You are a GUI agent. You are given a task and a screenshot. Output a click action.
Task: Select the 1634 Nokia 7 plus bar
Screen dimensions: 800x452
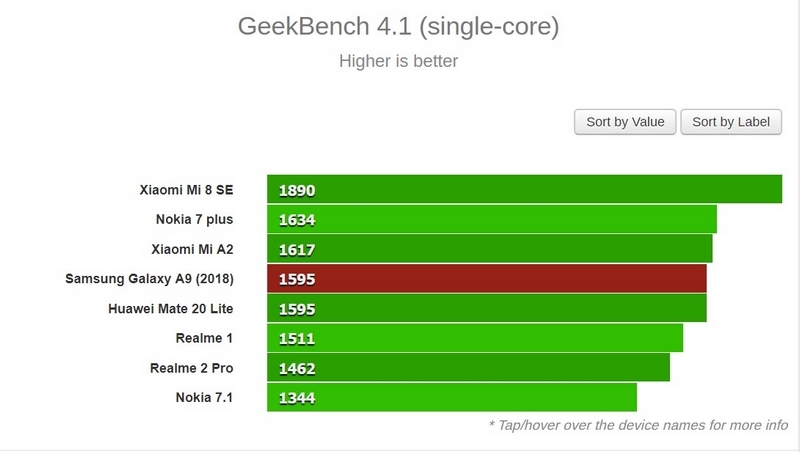point(492,219)
